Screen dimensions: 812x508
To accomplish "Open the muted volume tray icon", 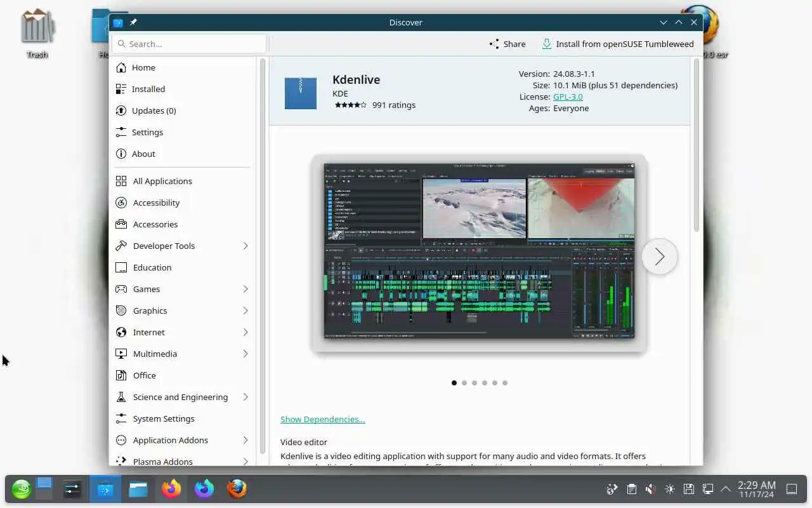I will [x=650, y=489].
